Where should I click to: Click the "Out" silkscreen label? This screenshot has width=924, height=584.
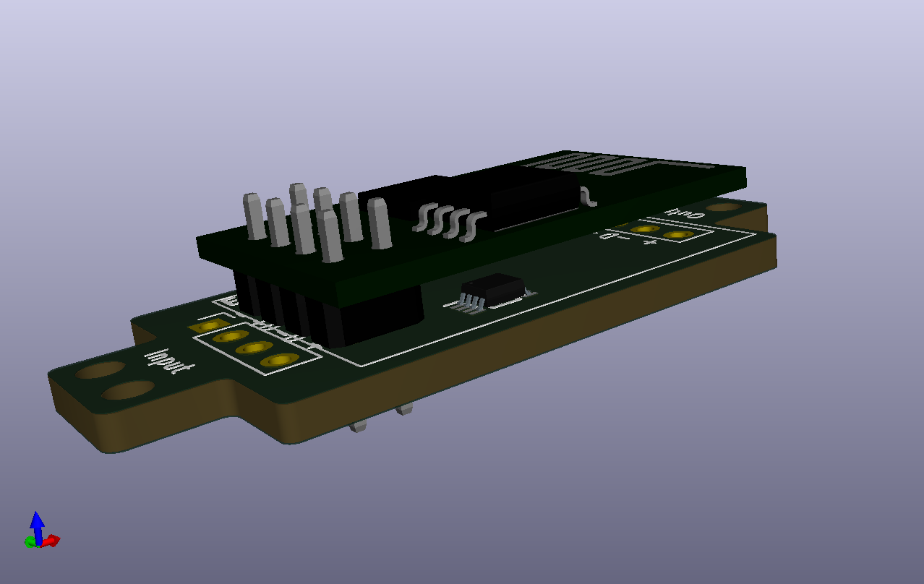pyautogui.click(x=684, y=214)
